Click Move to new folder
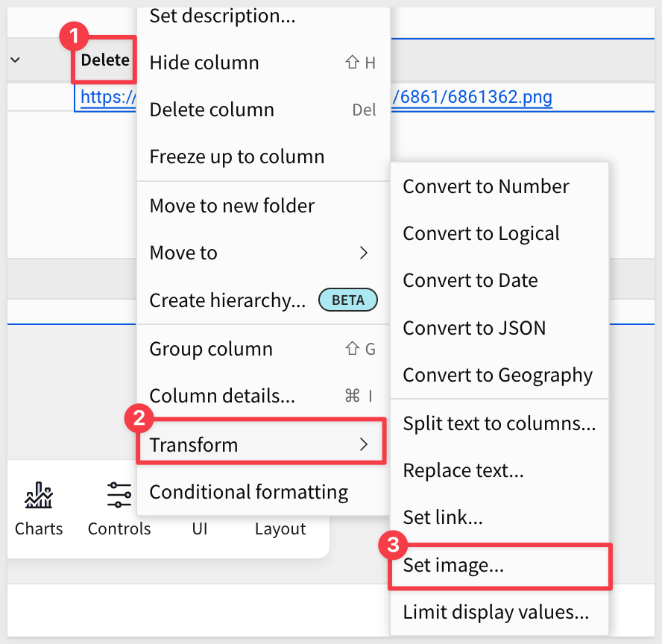 coord(232,206)
